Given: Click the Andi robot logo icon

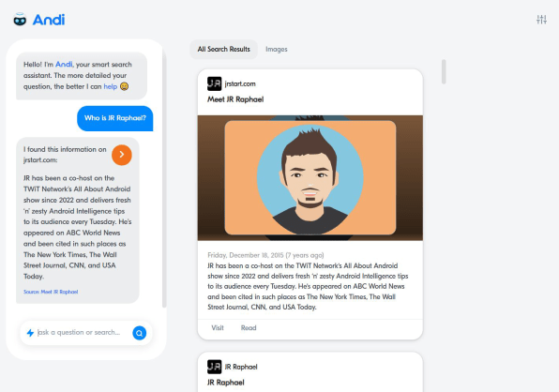Looking at the screenshot, I should (20, 20).
